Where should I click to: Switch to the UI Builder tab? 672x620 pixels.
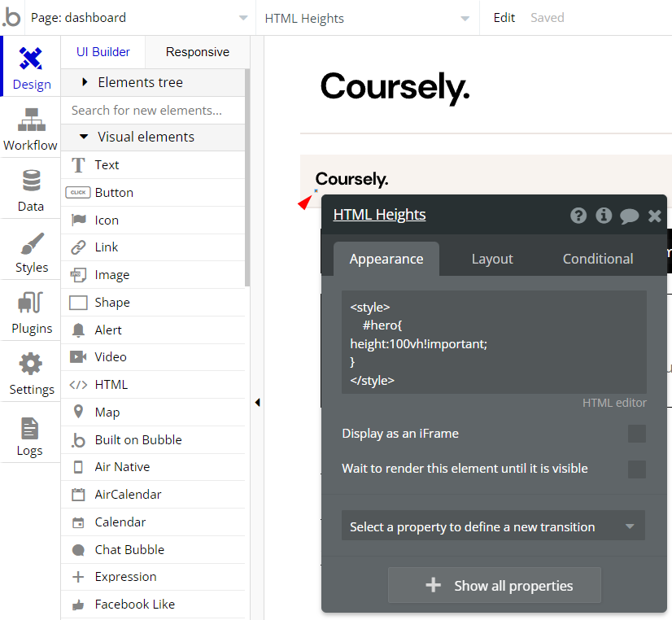point(103,52)
